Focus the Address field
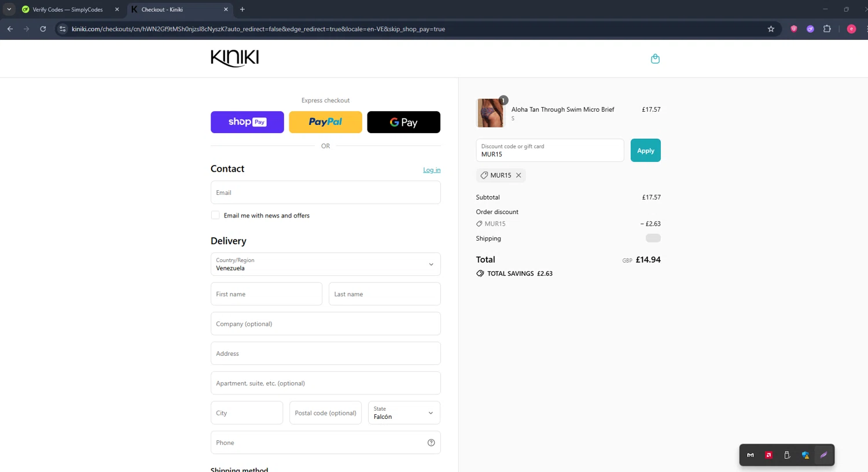Screen dimensions: 868x472 (325, 353)
